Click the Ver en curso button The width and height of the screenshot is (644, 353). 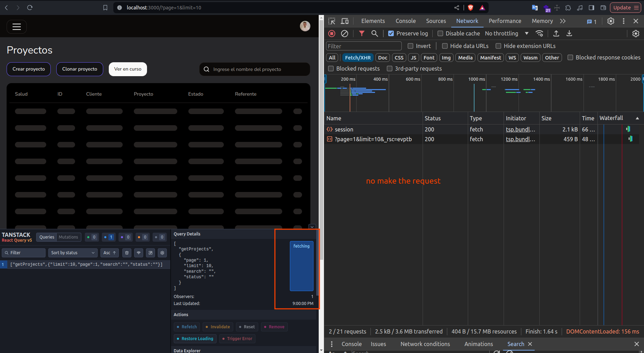click(128, 69)
